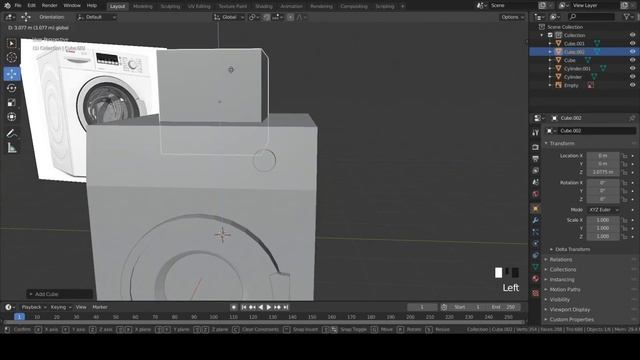This screenshot has width=640, height=360.
Task: Click the current frame marker on timeline
Action: tap(19, 317)
